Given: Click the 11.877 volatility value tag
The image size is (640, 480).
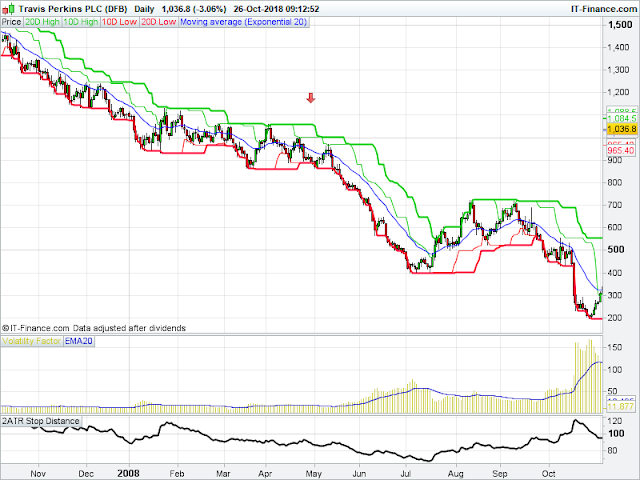Looking at the screenshot, I should (x=621, y=407).
